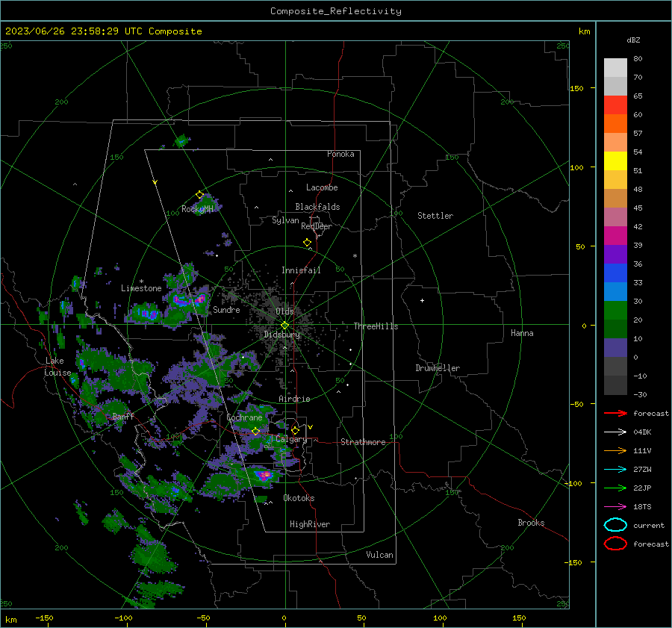Click the white asterisk east of Innisfail

pos(355,256)
